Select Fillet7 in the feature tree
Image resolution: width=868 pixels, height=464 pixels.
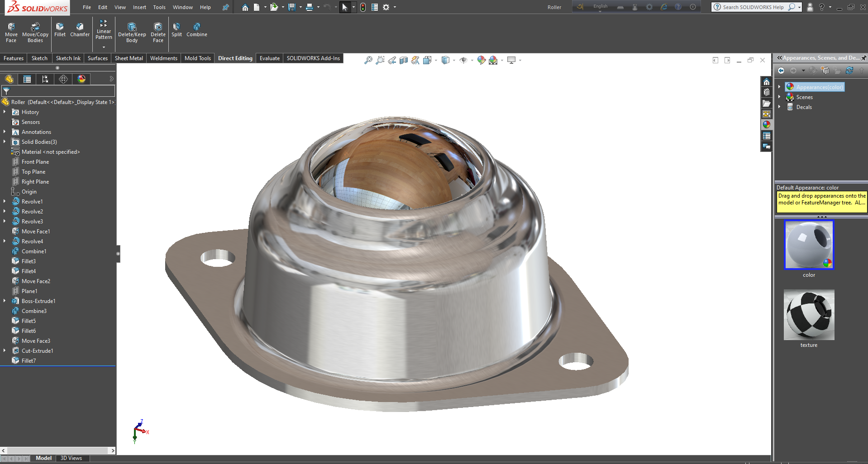pyautogui.click(x=29, y=360)
